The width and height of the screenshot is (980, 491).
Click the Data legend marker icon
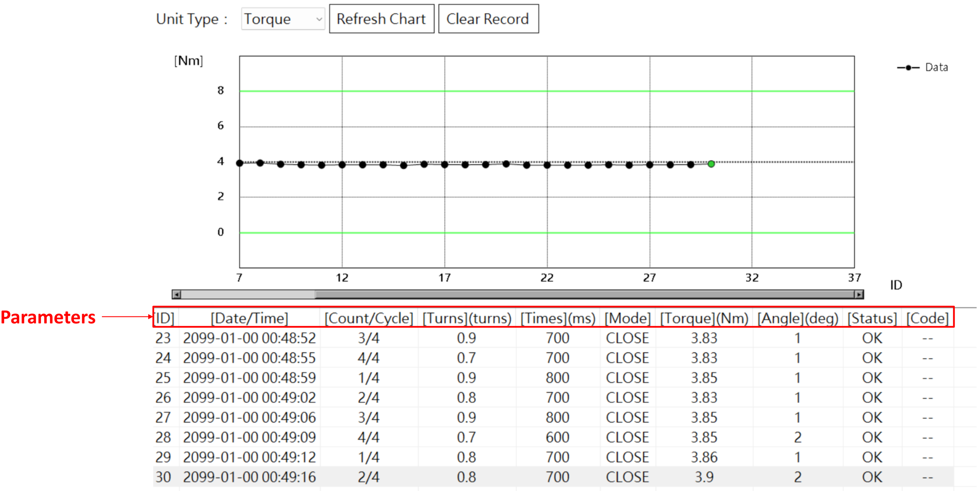[x=908, y=67]
